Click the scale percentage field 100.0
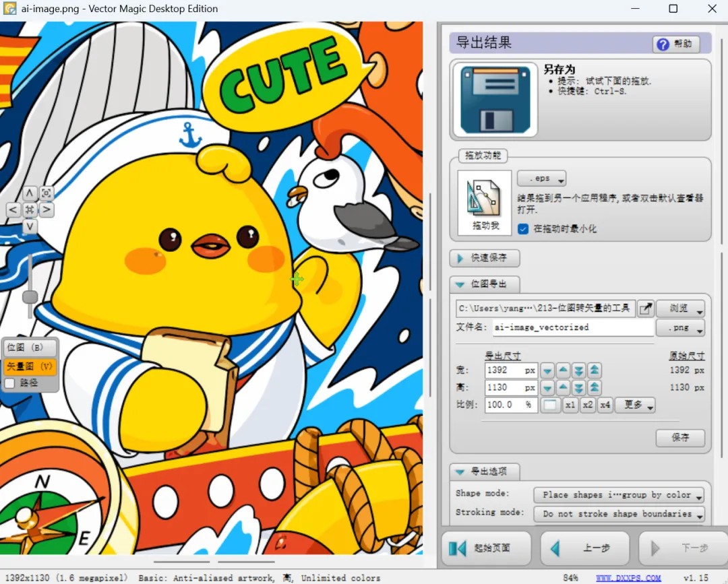The width and height of the screenshot is (728, 584). [x=511, y=405]
